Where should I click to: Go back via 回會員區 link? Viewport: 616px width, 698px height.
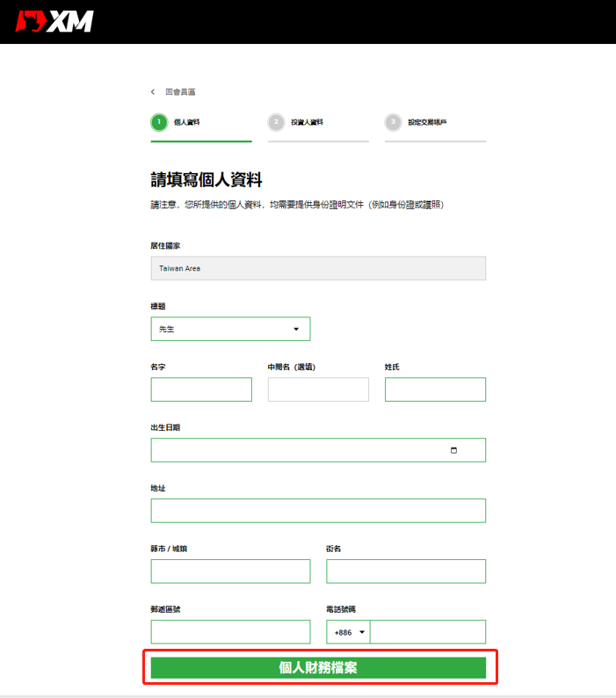180,91
